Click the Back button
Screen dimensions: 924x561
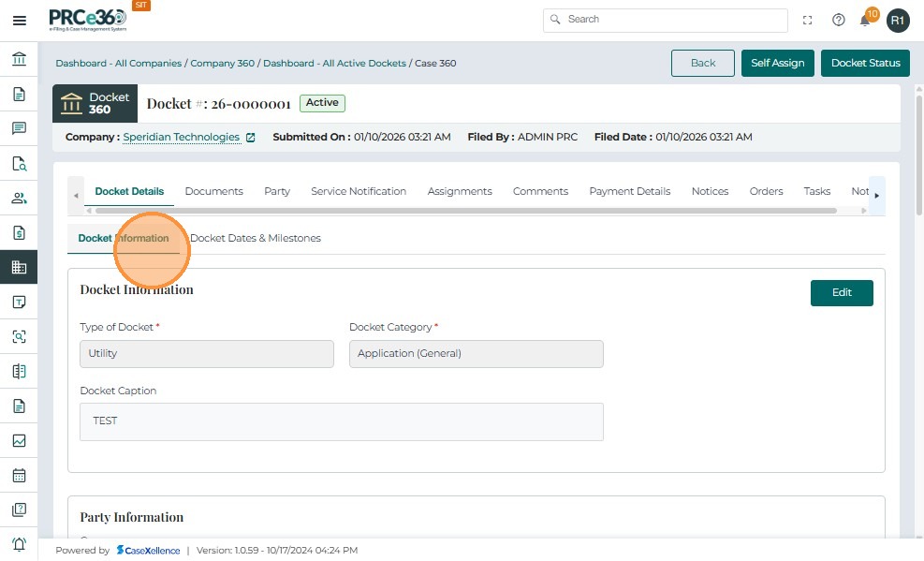702,63
